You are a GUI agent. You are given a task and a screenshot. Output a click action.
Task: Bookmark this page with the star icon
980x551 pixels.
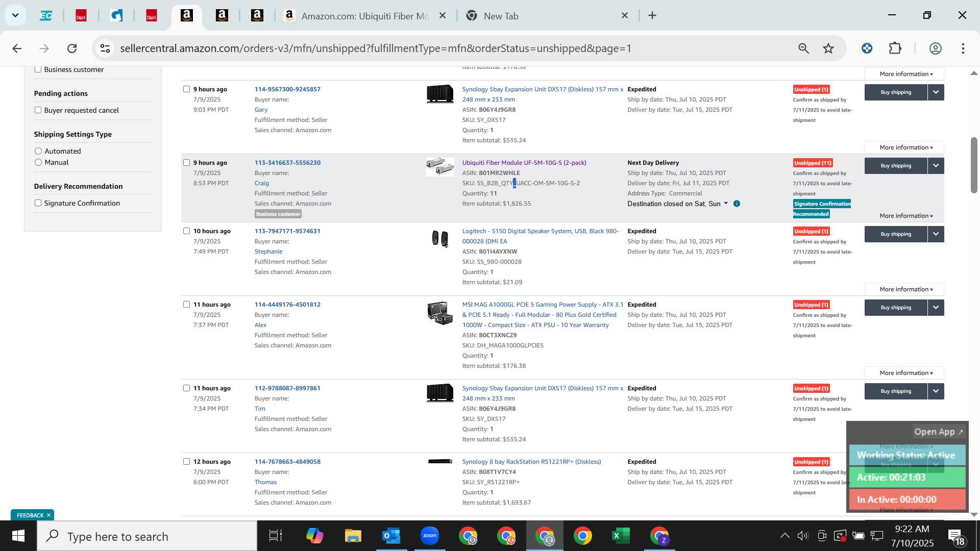coord(828,48)
